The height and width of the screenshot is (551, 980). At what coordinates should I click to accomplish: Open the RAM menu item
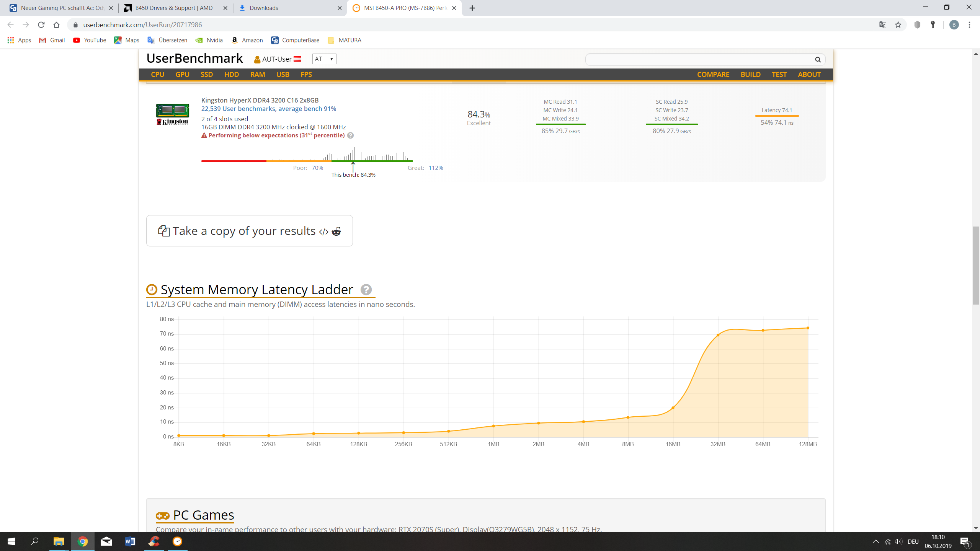click(x=257, y=75)
